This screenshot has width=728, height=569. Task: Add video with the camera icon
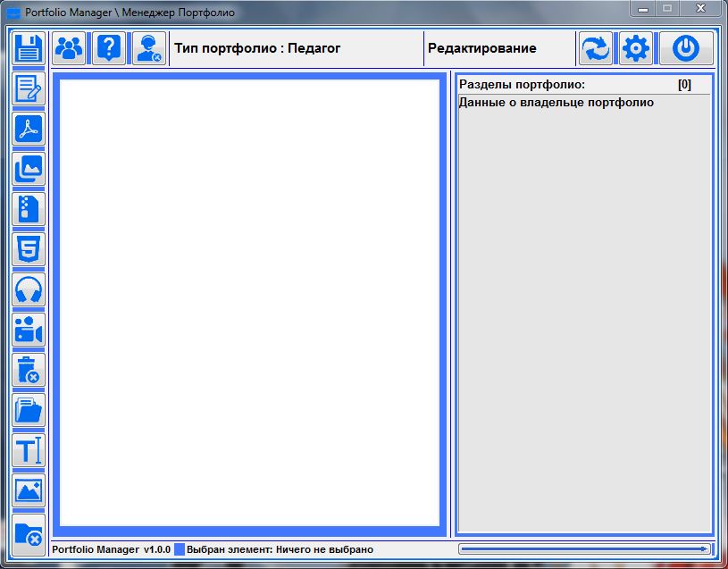point(29,330)
